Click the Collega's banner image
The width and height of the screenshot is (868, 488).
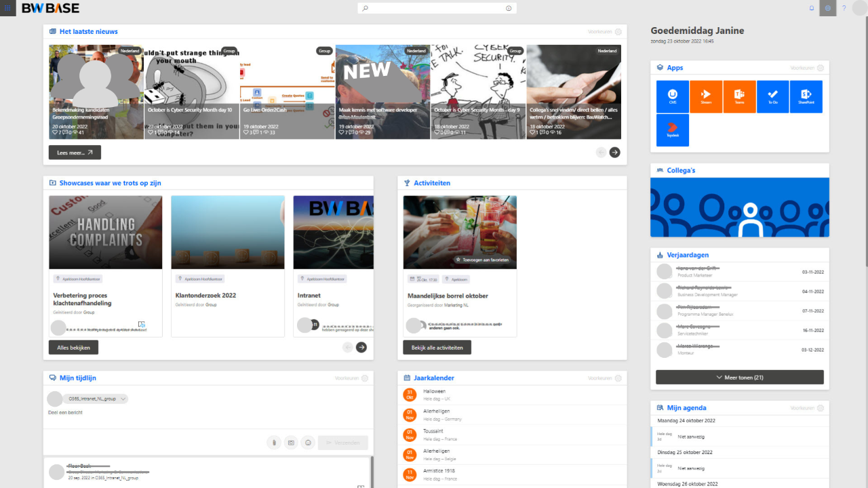click(740, 207)
